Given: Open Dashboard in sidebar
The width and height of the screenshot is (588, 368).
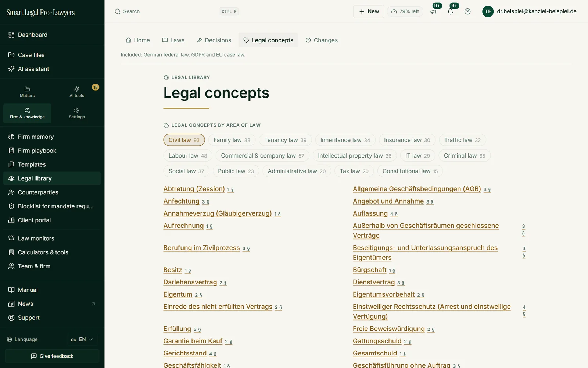Looking at the screenshot, I should (x=52, y=35).
